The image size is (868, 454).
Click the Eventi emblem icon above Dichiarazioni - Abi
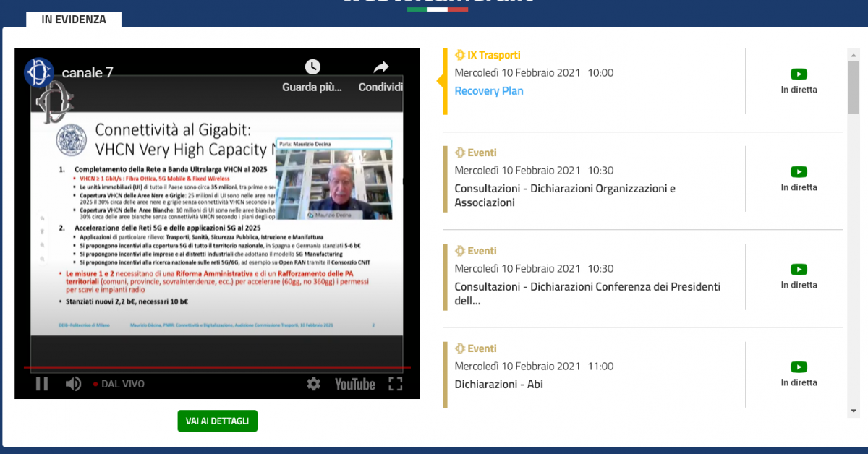click(x=459, y=348)
